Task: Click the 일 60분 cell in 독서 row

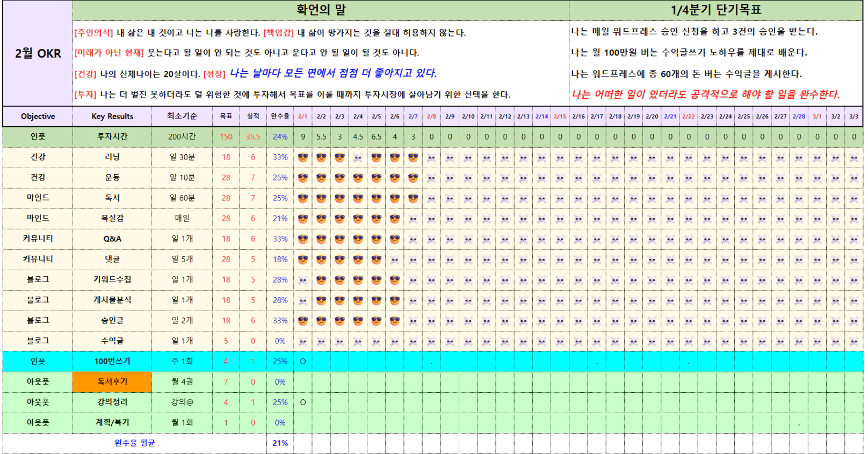Action: pyautogui.click(x=182, y=198)
